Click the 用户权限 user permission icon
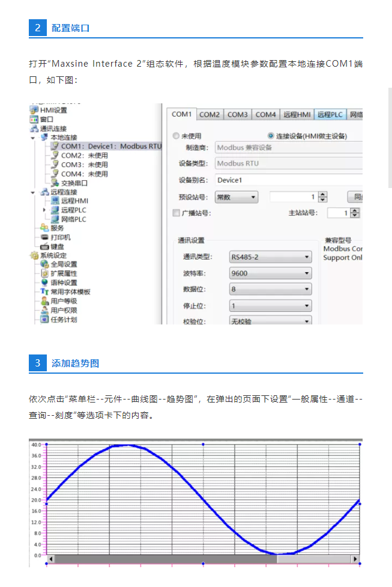The image size is (392, 587). point(44,310)
